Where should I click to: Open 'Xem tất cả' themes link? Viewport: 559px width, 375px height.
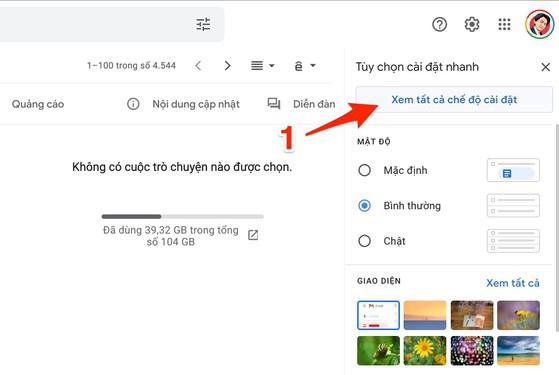513,283
